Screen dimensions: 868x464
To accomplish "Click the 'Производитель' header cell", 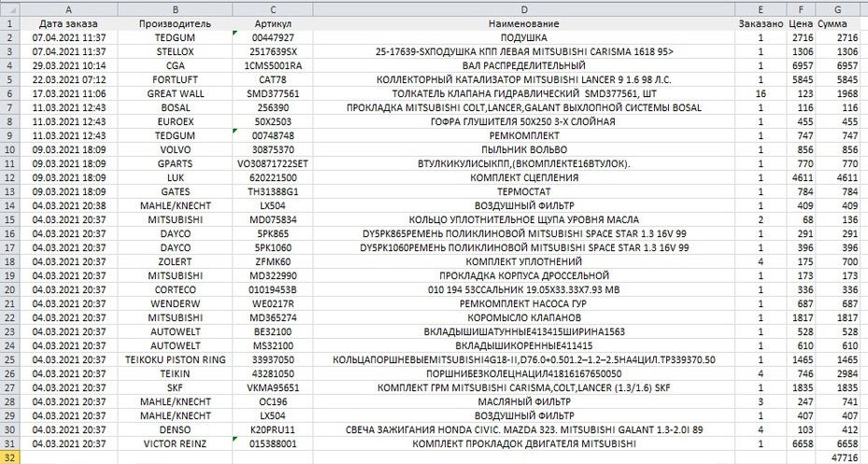I will pos(175,23).
